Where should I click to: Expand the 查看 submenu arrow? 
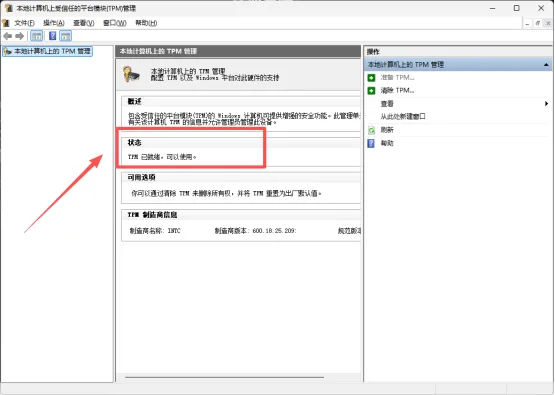[546, 104]
